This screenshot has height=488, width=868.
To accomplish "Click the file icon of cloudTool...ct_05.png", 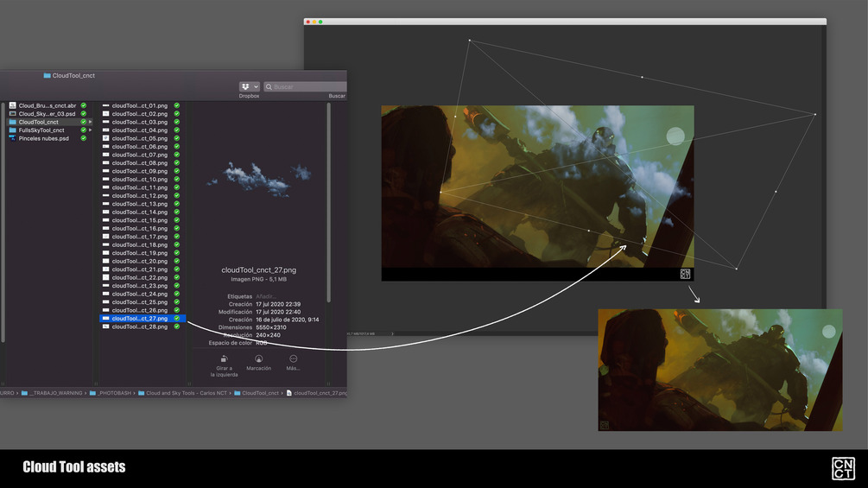I will coord(105,138).
